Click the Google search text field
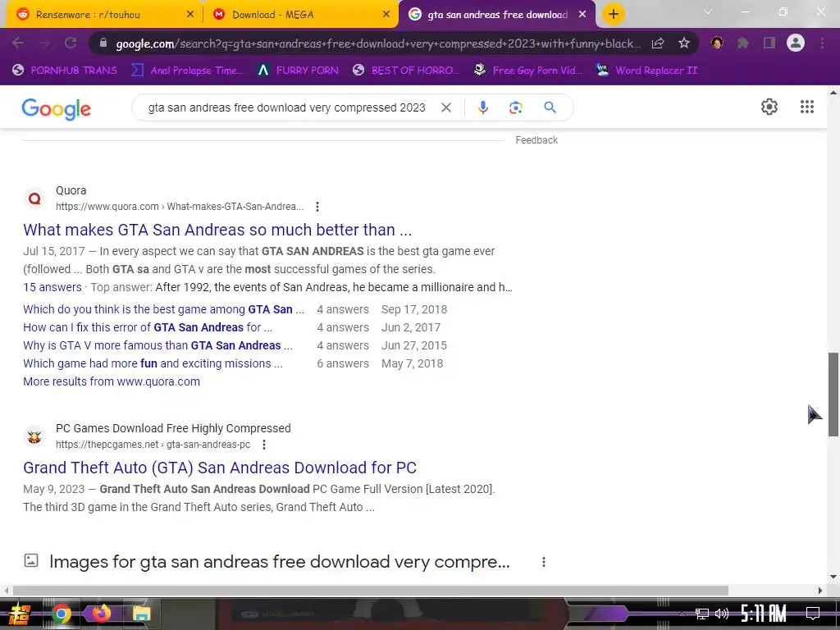Viewport: 840px width, 630px height. coord(286,107)
